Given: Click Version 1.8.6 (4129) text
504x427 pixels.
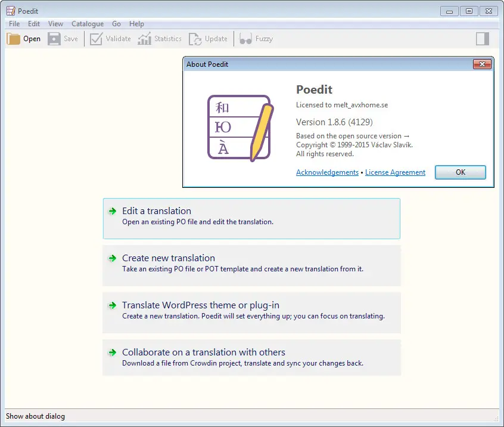Looking at the screenshot, I should click(334, 122).
